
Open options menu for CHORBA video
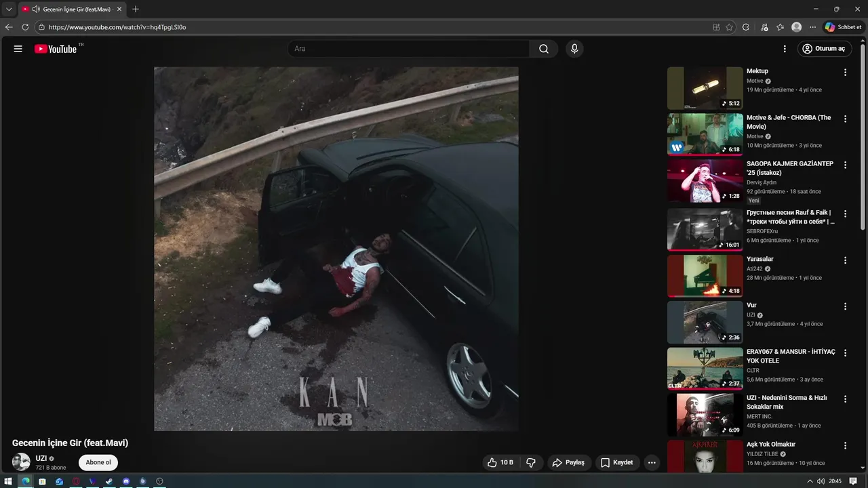tap(845, 119)
